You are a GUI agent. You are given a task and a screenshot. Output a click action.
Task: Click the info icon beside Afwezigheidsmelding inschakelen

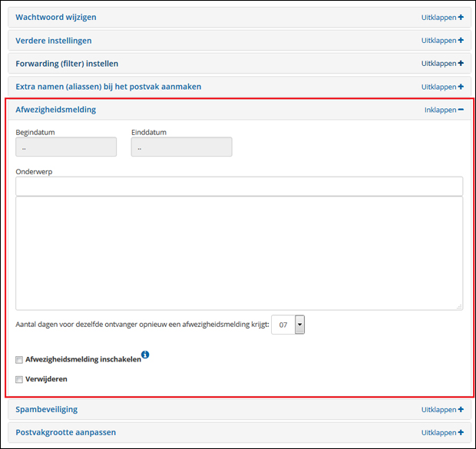tap(145, 355)
